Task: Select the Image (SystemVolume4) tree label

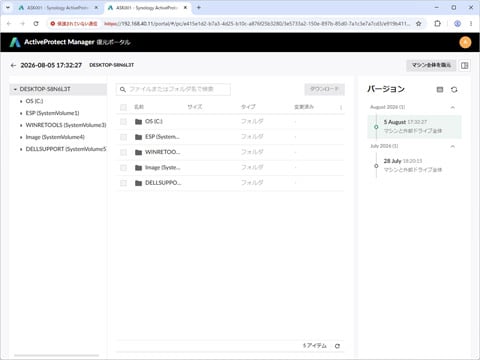Action: (x=55, y=137)
